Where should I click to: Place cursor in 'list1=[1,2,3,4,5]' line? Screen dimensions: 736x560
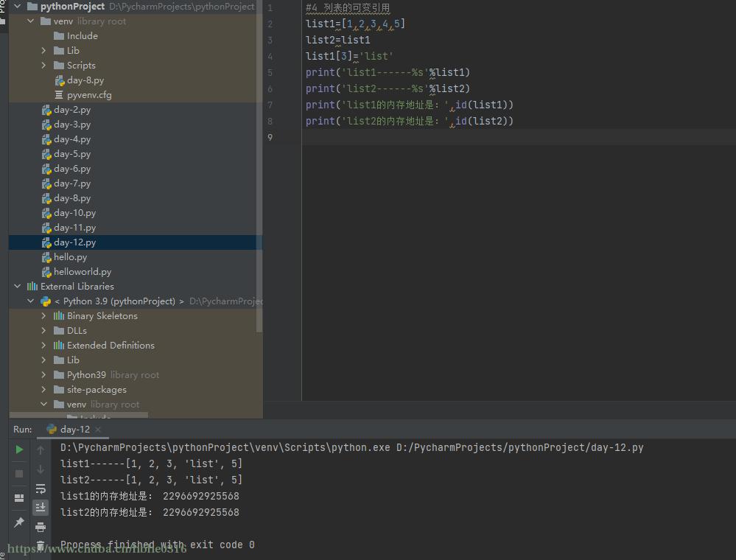click(355, 24)
